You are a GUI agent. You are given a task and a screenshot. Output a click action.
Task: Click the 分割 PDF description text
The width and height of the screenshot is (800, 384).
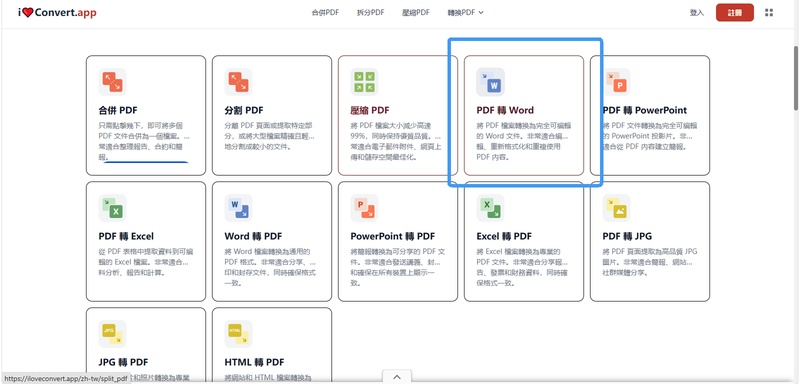(269, 136)
